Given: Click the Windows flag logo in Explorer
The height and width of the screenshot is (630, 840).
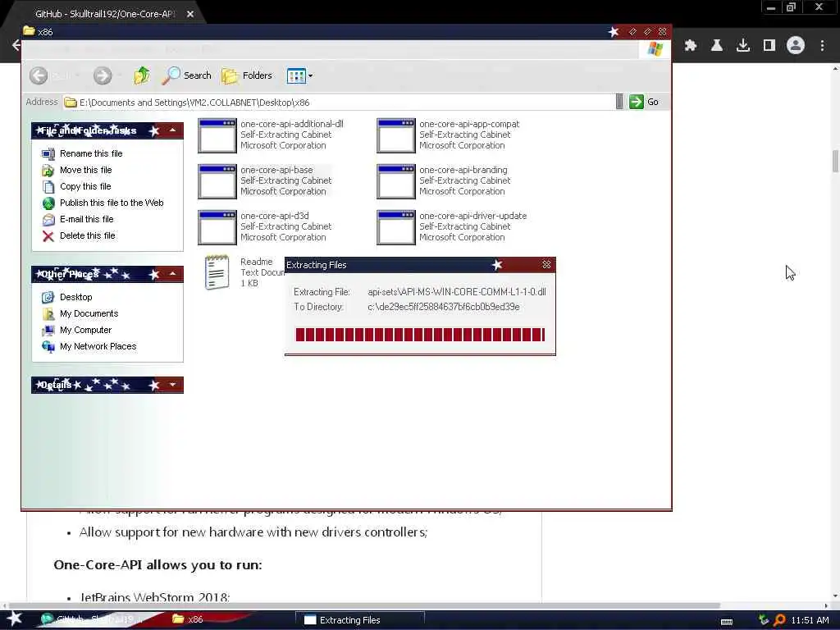Looking at the screenshot, I should click(655, 49).
